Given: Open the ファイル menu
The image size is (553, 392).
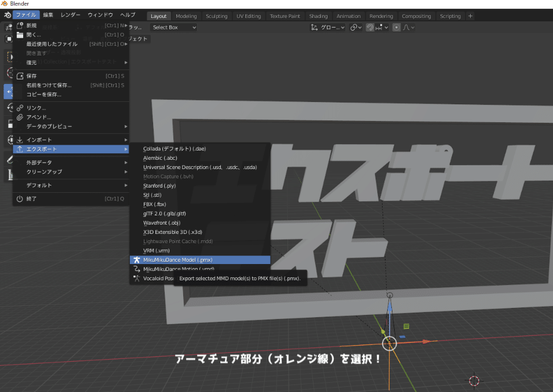Looking at the screenshot, I should pyautogui.click(x=26, y=15).
